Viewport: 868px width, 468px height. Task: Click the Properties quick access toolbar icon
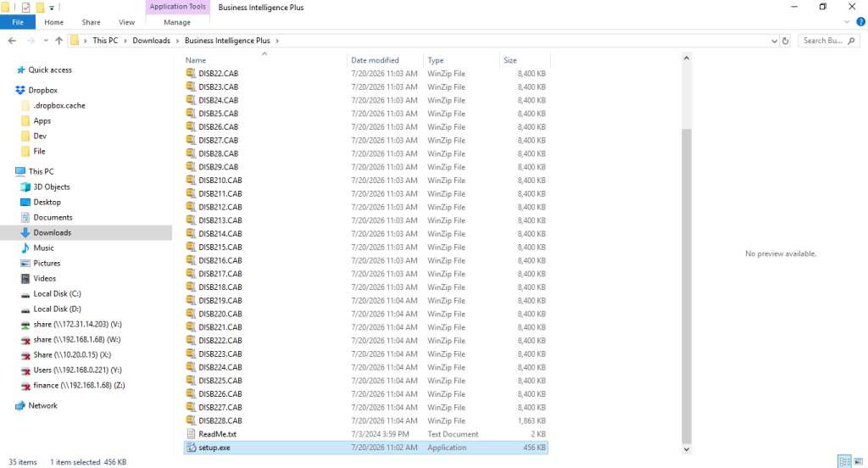click(25, 7)
